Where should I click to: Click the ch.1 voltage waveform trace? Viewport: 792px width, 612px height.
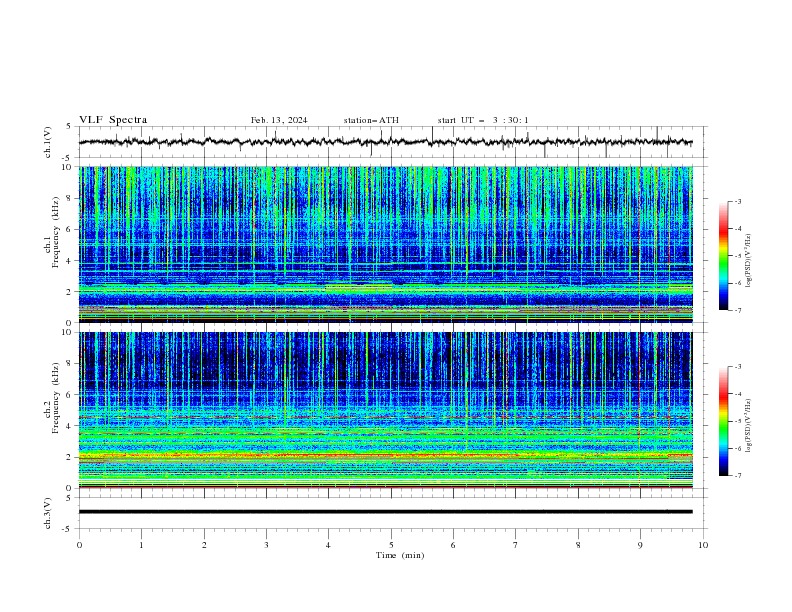(x=385, y=142)
